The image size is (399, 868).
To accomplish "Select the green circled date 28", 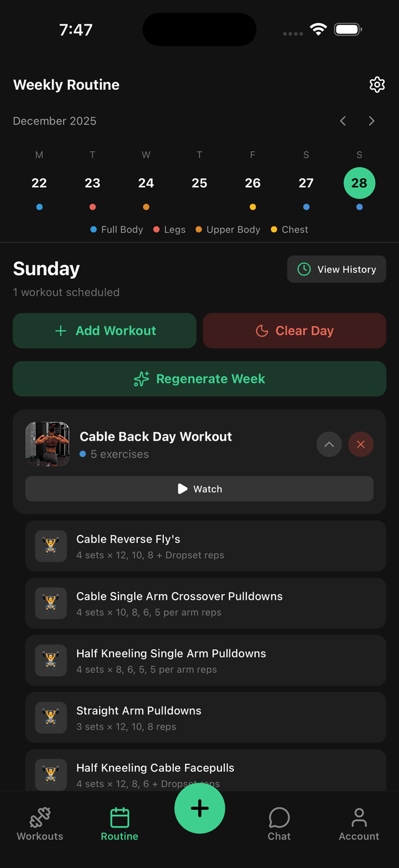I will (x=359, y=183).
